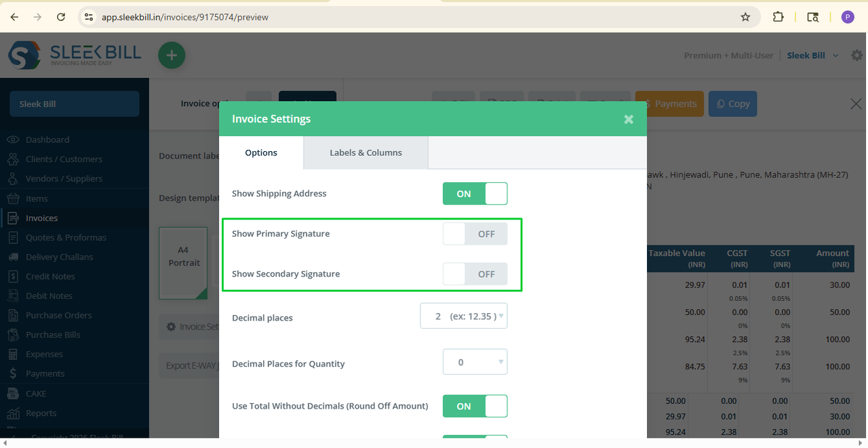Click the orange Payments button
Image resolution: width=868 pixels, height=448 pixels.
click(x=669, y=104)
